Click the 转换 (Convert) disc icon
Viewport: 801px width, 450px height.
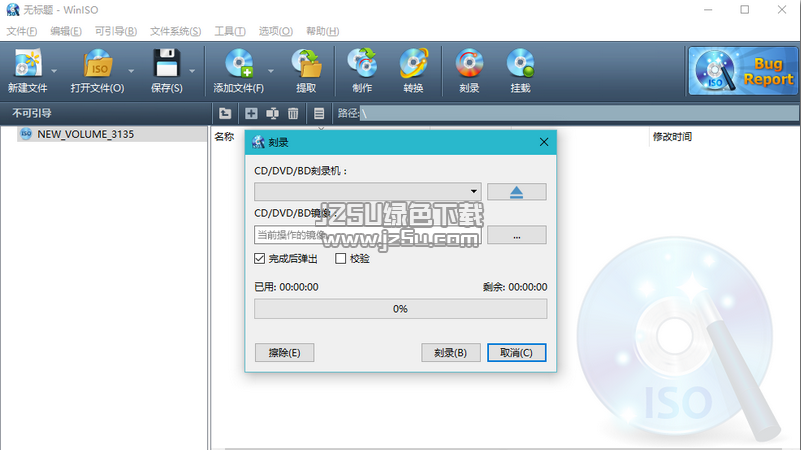tap(413, 63)
